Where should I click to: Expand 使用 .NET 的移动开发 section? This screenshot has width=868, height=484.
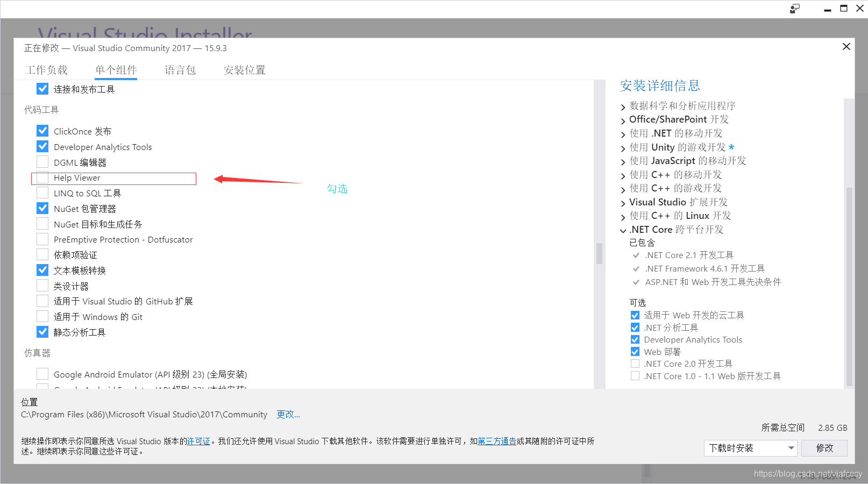(623, 134)
